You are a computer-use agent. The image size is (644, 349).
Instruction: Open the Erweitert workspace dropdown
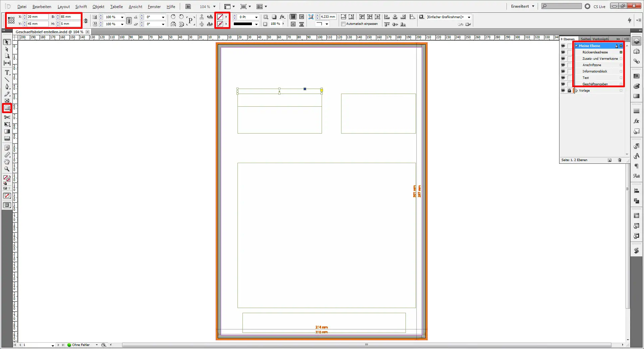click(523, 6)
